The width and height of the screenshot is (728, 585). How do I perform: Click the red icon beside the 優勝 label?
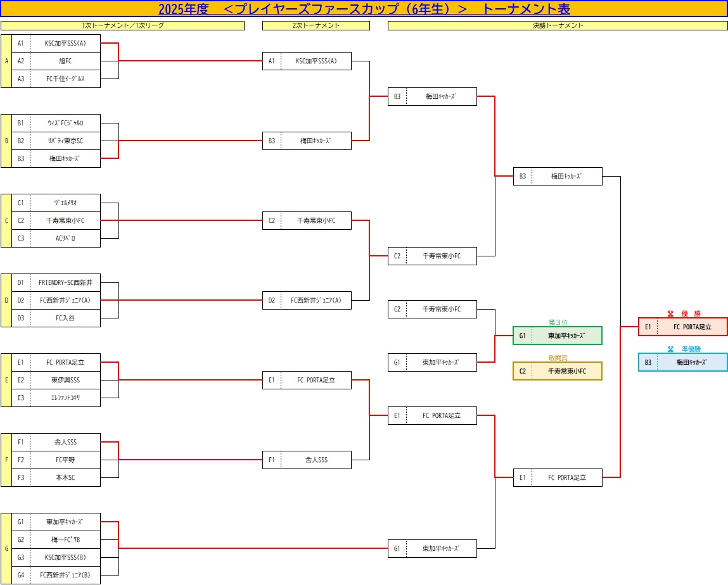pos(670,313)
